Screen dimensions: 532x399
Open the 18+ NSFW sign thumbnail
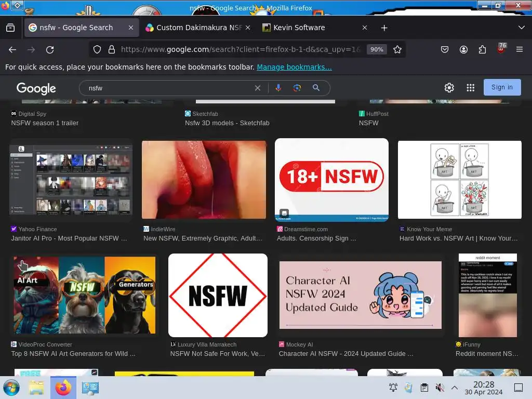(331, 180)
